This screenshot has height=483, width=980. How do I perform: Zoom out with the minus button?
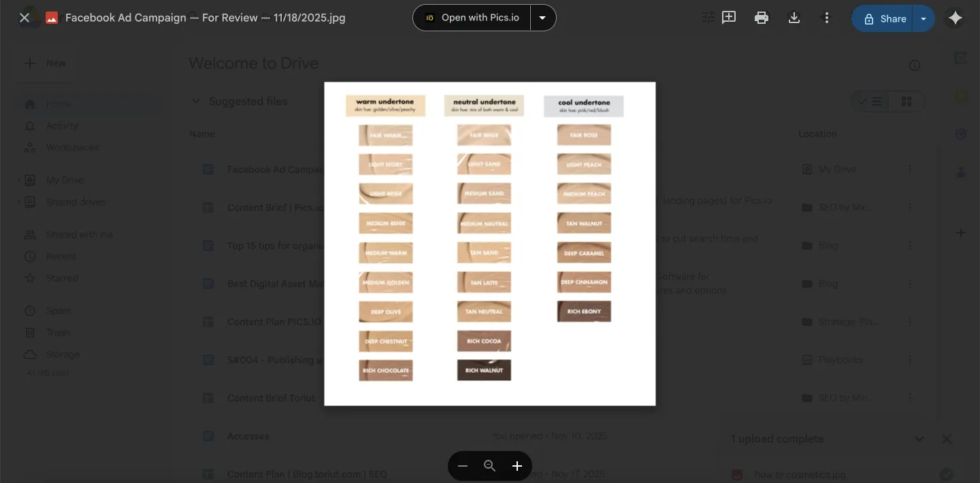tap(463, 466)
